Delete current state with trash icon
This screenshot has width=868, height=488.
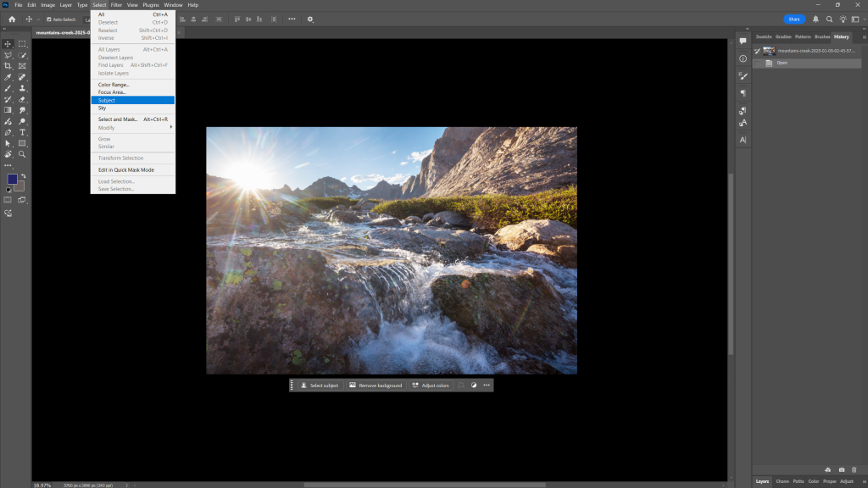click(x=854, y=469)
